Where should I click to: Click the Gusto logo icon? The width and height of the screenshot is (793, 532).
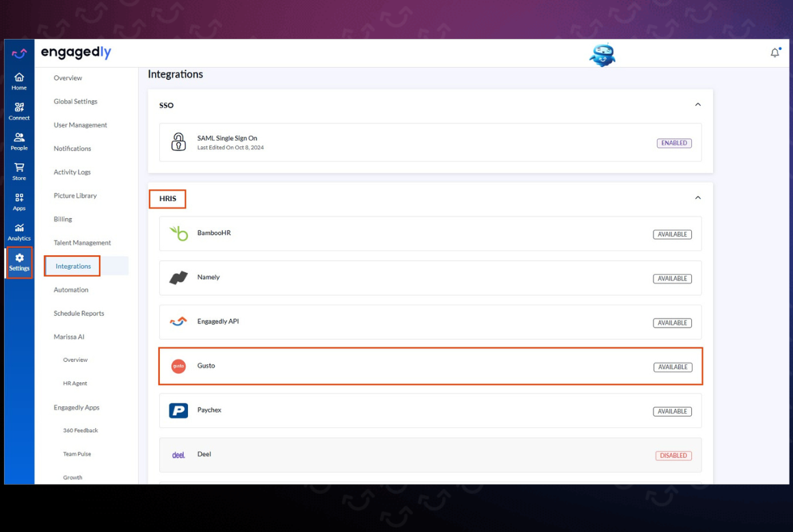pyautogui.click(x=178, y=366)
